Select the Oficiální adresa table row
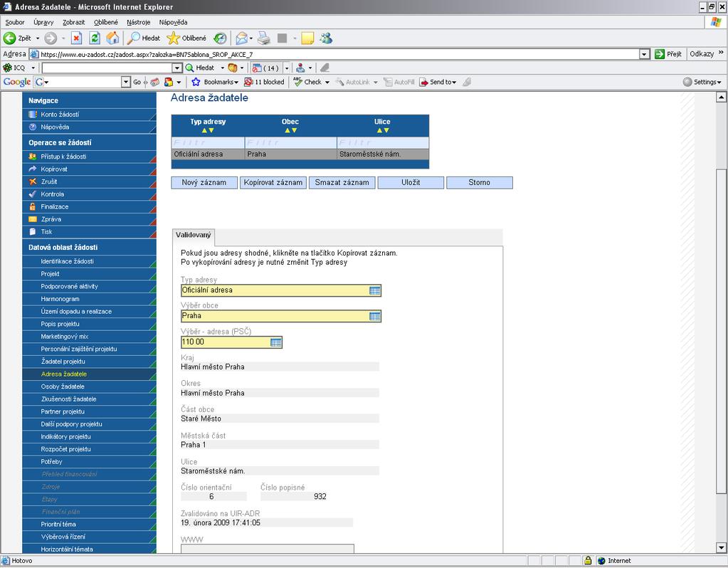 pos(300,154)
